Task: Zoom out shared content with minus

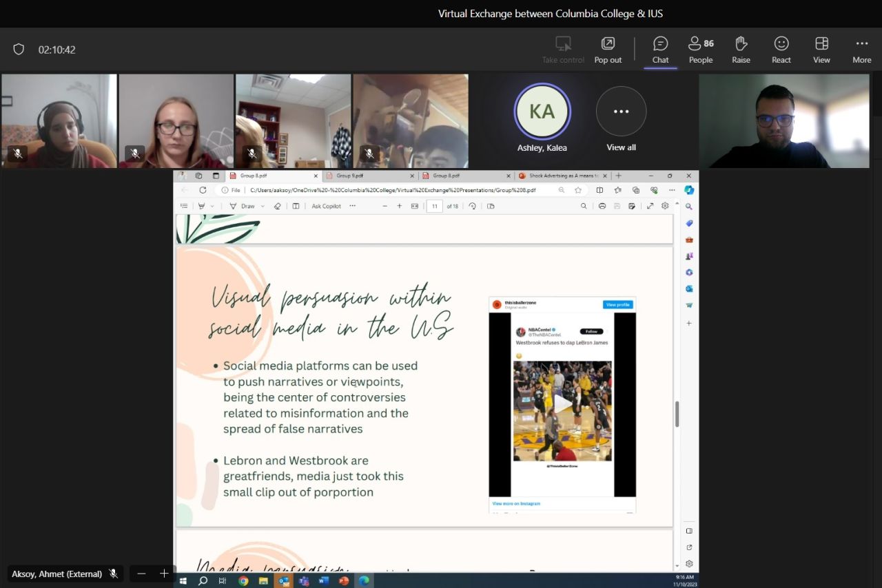Action: (141, 574)
